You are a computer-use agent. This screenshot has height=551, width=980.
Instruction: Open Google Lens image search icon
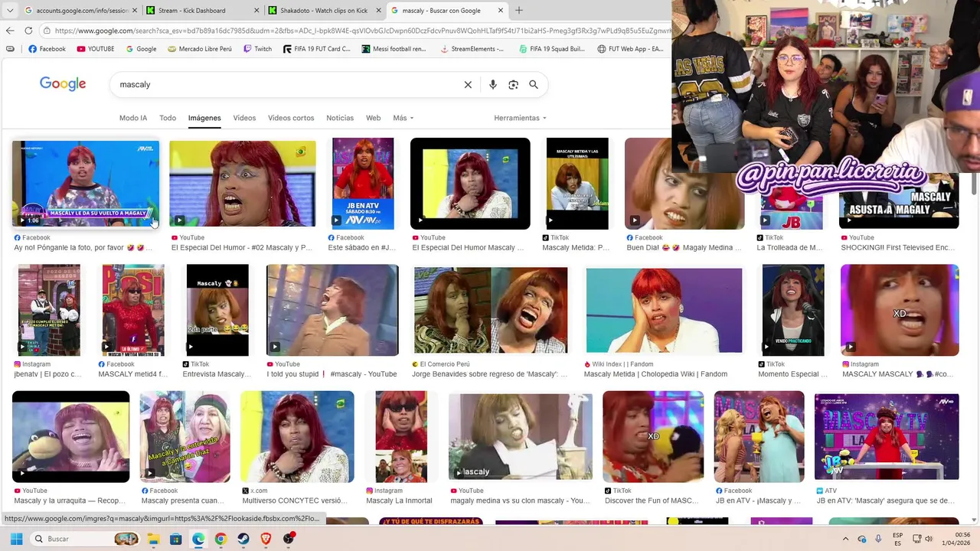(x=513, y=85)
